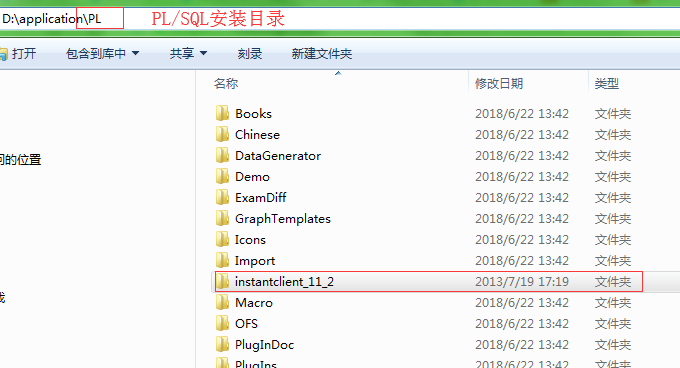Image resolution: width=680 pixels, height=368 pixels.
Task: Select the ExamDiff folder name
Action: coord(261,198)
